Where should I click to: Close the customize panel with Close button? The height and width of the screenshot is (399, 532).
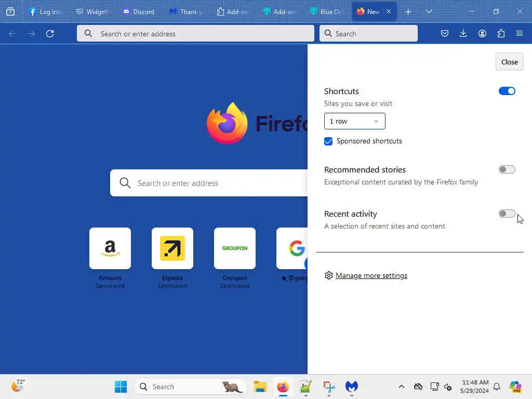(509, 62)
